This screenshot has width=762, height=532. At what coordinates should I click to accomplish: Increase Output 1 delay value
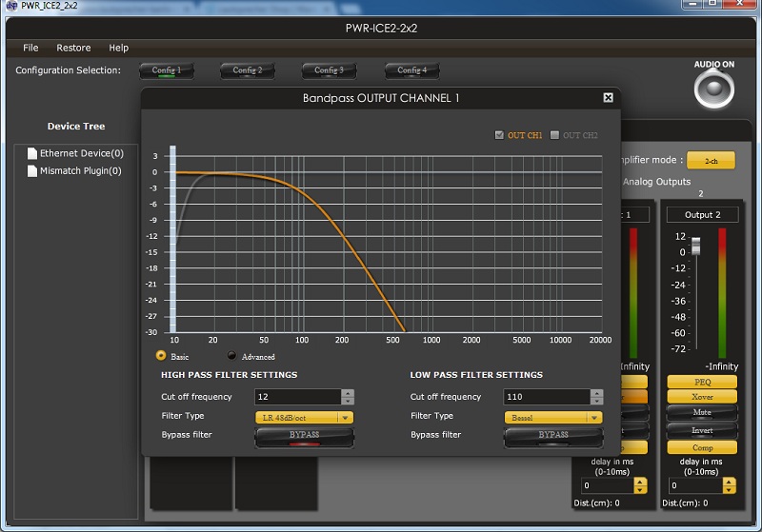(640, 482)
